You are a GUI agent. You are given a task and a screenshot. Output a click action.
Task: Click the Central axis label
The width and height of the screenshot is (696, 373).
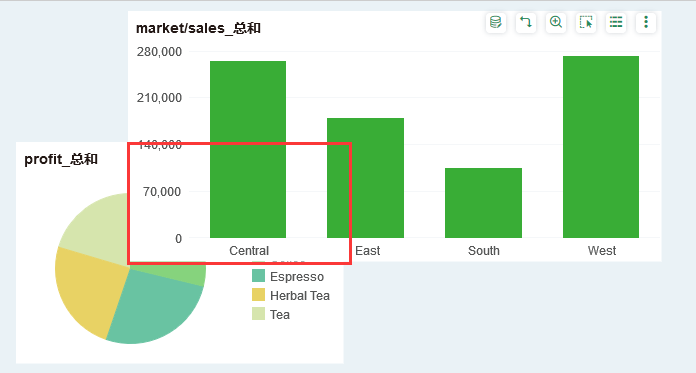point(249,251)
